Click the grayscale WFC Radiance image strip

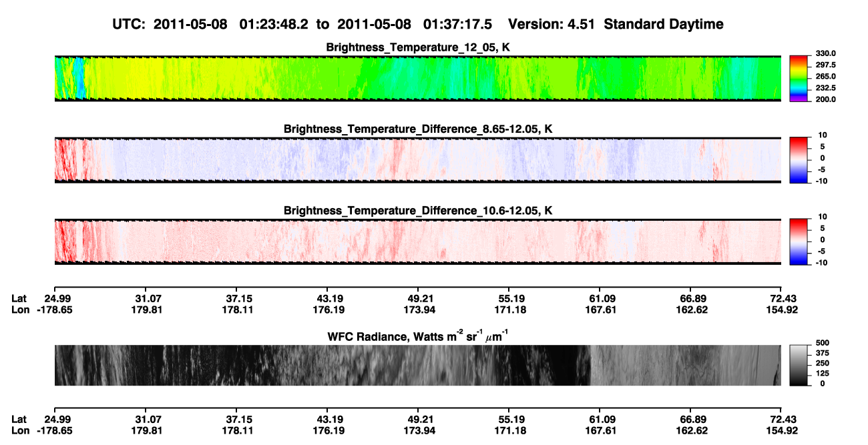coord(418,365)
